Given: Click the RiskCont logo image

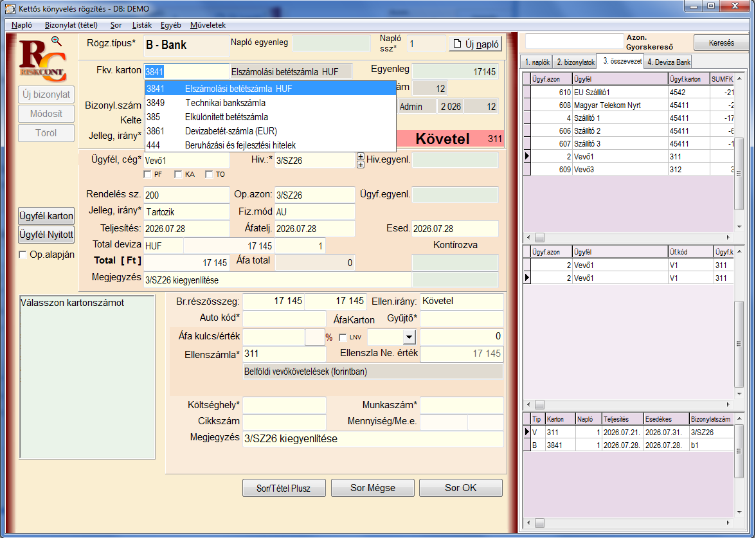Looking at the screenshot, I should [42, 62].
